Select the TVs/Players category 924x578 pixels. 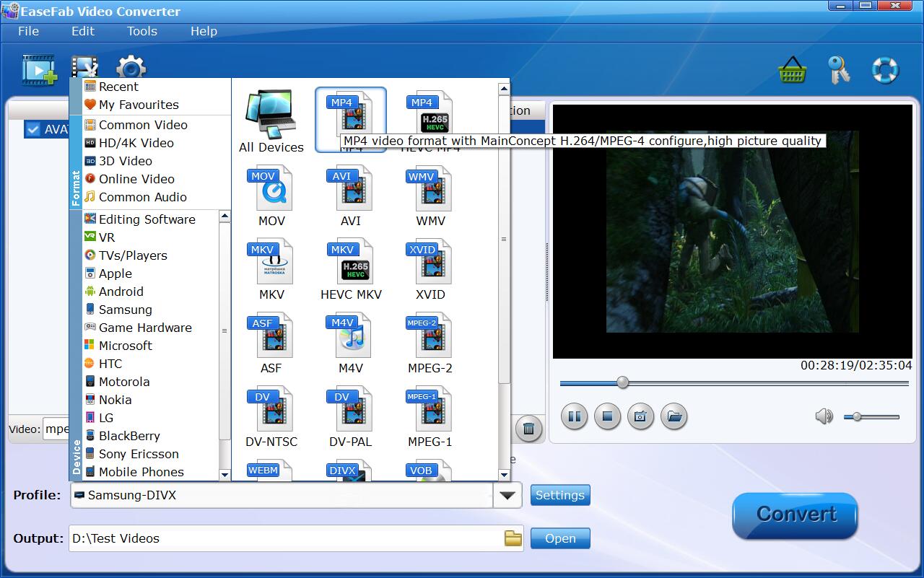133,255
